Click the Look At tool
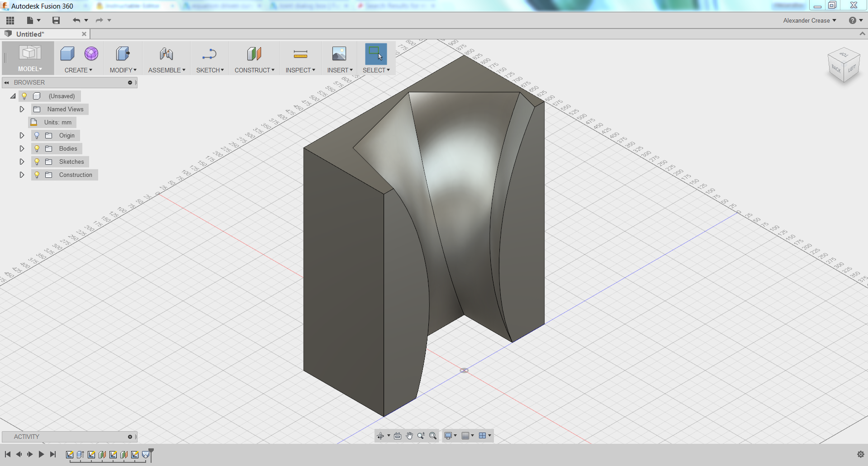Viewport: 868px width, 466px height. click(x=398, y=436)
